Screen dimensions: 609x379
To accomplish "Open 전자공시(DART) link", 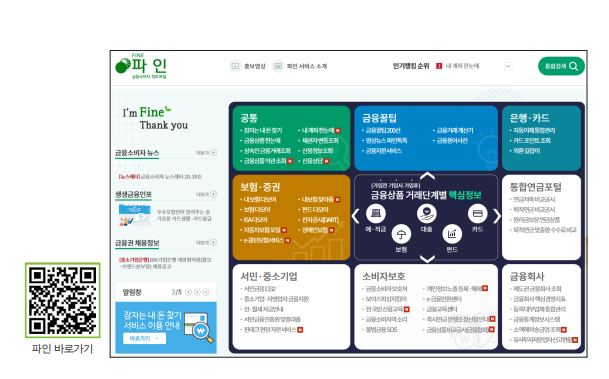I will (x=320, y=220).
